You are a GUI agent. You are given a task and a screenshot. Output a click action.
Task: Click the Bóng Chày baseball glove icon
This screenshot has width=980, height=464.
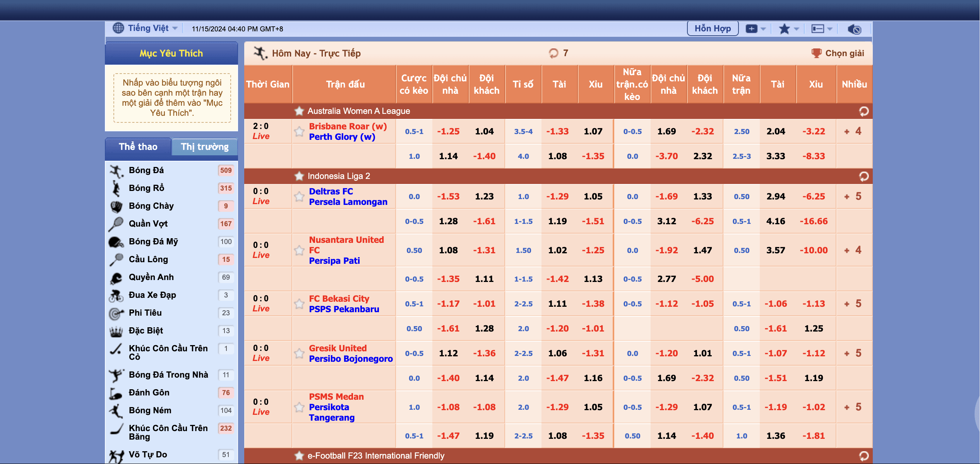[x=116, y=206]
